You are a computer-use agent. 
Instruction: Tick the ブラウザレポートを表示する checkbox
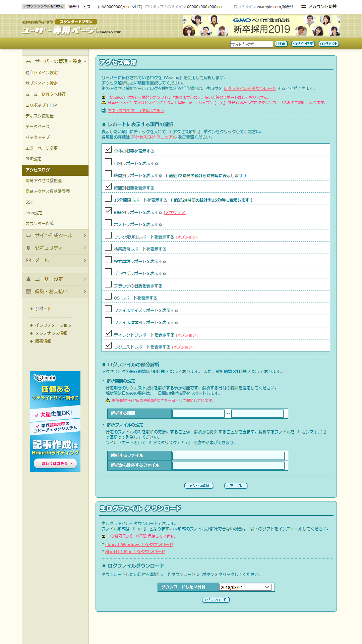[x=108, y=272]
